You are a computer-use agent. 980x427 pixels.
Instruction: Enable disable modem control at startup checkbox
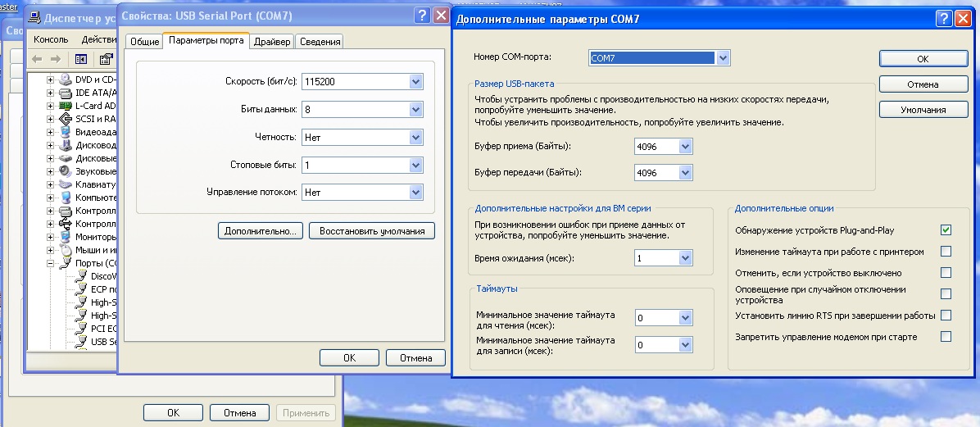[x=946, y=336]
